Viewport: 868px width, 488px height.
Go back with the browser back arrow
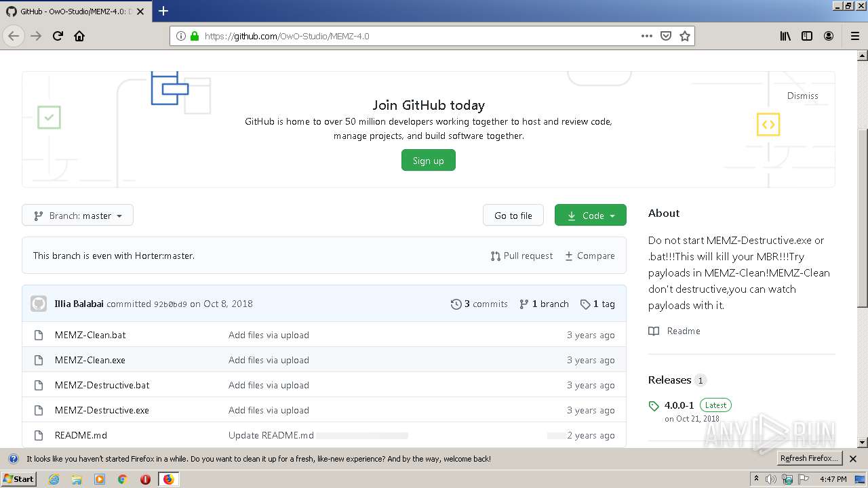pos(14,36)
